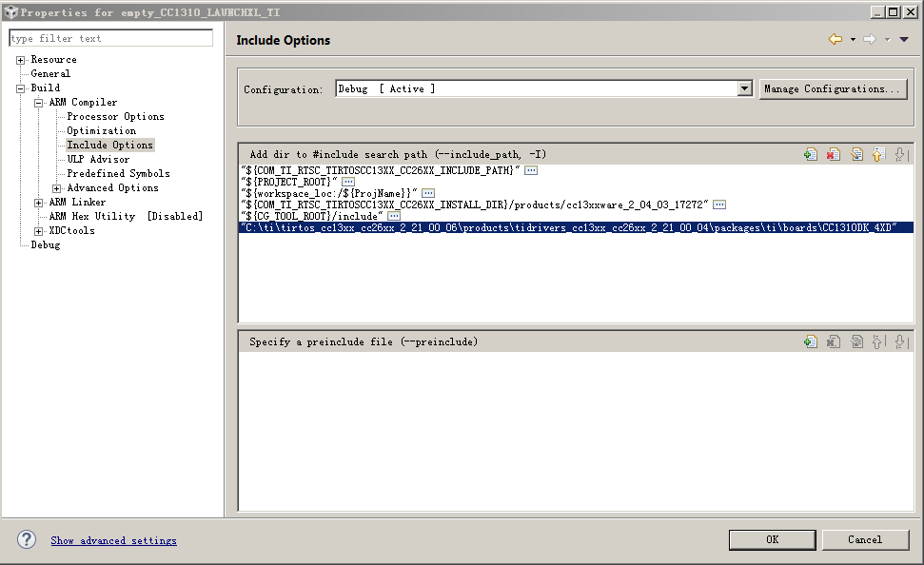Move selected include path up
This screenshot has height=565, width=924.
[878, 154]
